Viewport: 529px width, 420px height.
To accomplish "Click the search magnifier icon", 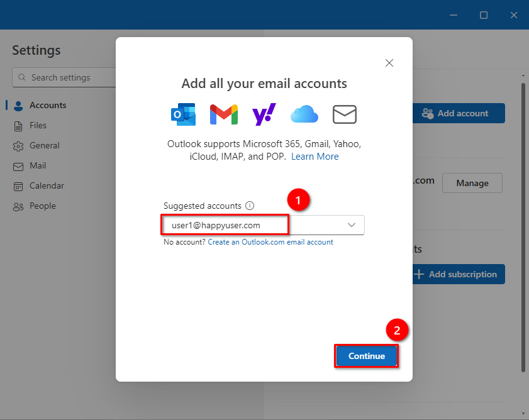I will [22, 77].
